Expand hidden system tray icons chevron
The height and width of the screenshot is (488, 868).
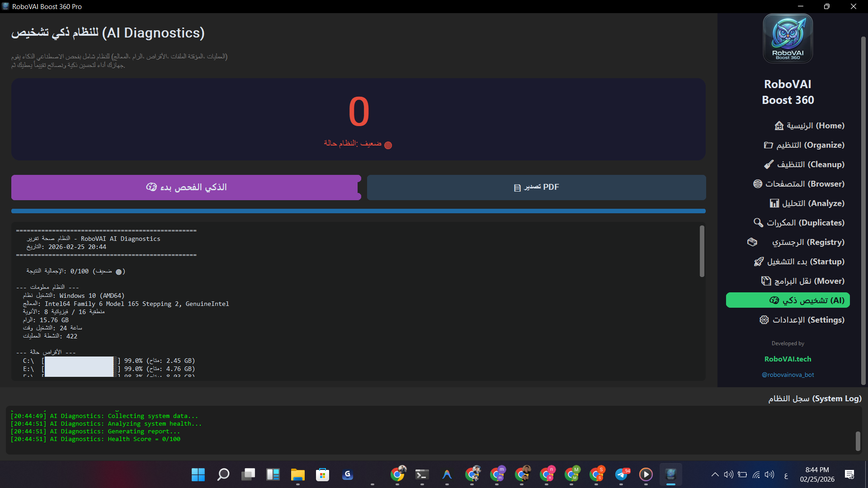(x=715, y=474)
